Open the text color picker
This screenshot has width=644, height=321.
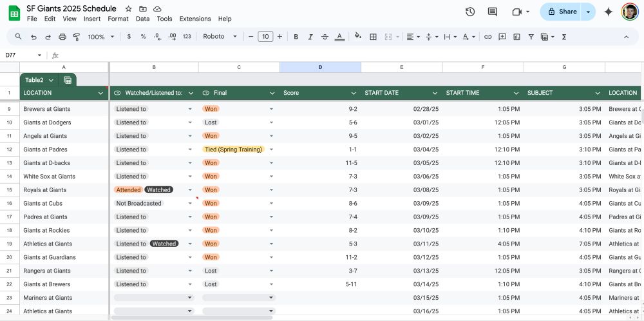tap(339, 37)
